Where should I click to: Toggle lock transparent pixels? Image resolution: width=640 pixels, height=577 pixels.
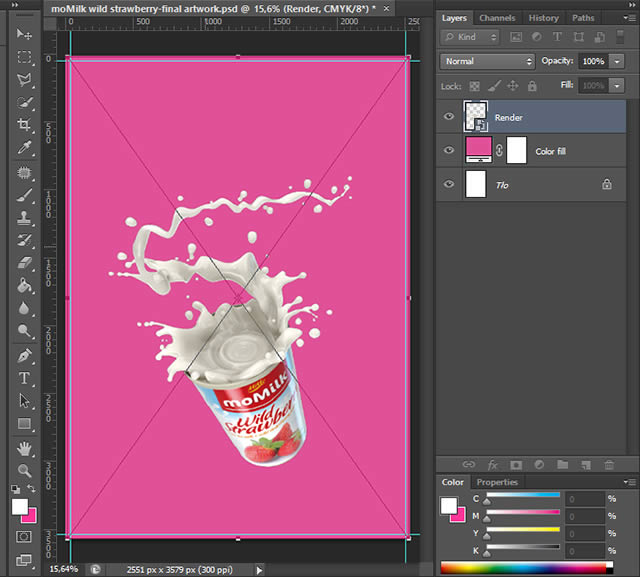tap(474, 86)
